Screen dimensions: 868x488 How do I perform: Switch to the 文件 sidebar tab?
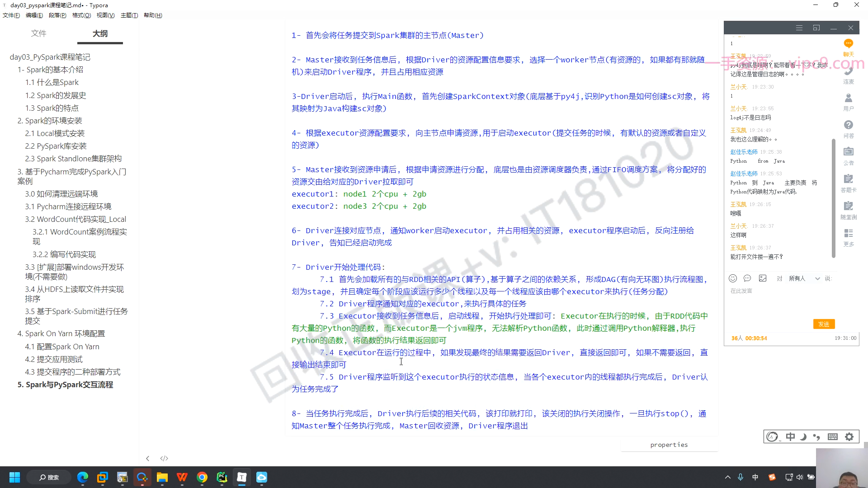coord(38,33)
